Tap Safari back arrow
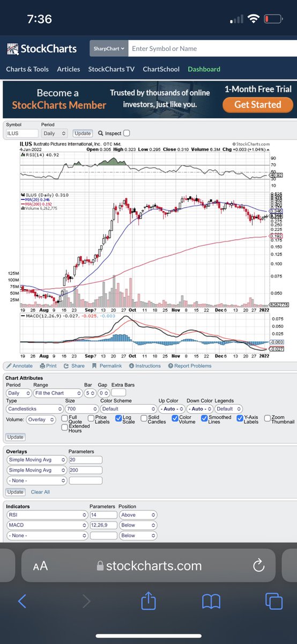 point(22,601)
